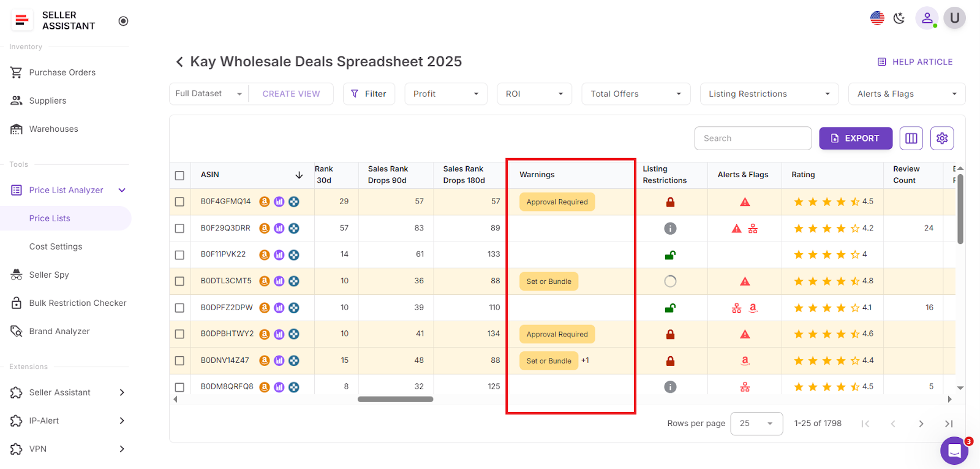Open the Amazon icon for B0F4GFMQ14
980x469 pixels.
[265, 202]
